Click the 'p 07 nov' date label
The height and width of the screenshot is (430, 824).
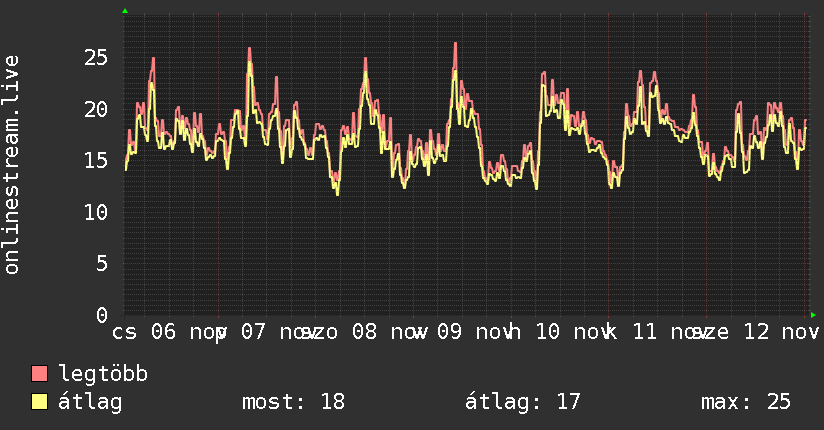(265, 332)
